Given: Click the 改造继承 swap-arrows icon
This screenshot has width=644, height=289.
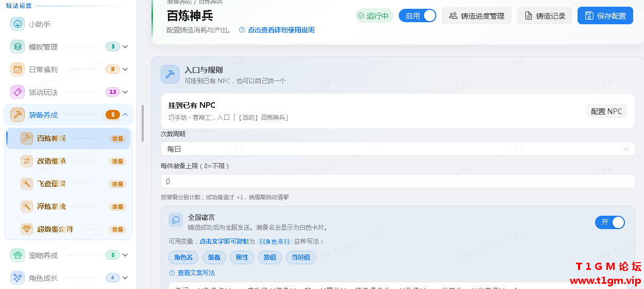Looking at the screenshot, I should [x=27, y=161].
